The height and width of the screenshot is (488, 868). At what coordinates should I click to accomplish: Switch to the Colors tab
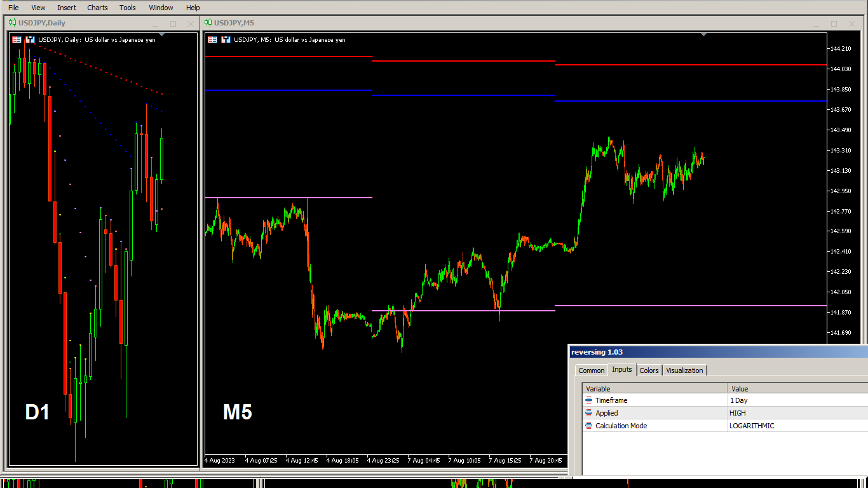coord(649,370)
